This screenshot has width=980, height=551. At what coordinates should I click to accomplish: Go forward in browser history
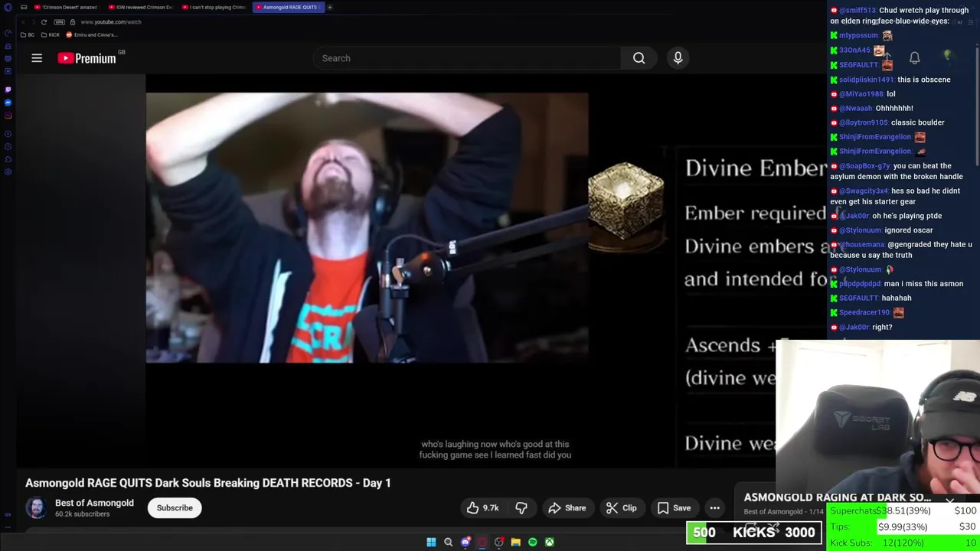click(x=33, y=22)
